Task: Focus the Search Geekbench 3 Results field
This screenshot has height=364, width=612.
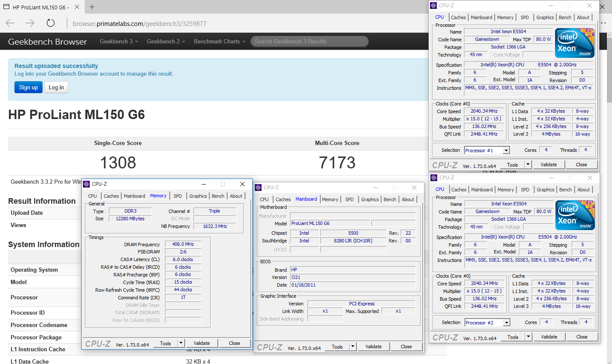Action: click(x=309, y=41)
